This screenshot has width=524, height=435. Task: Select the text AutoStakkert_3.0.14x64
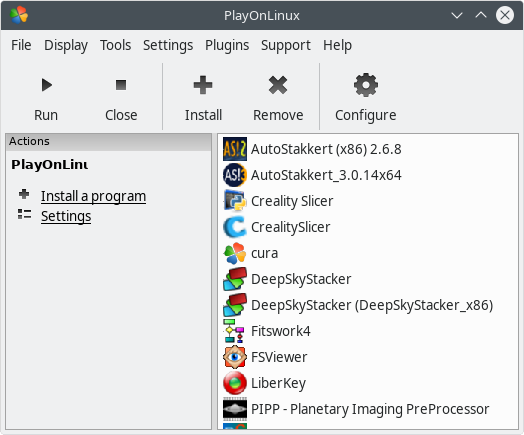[326, 175]
